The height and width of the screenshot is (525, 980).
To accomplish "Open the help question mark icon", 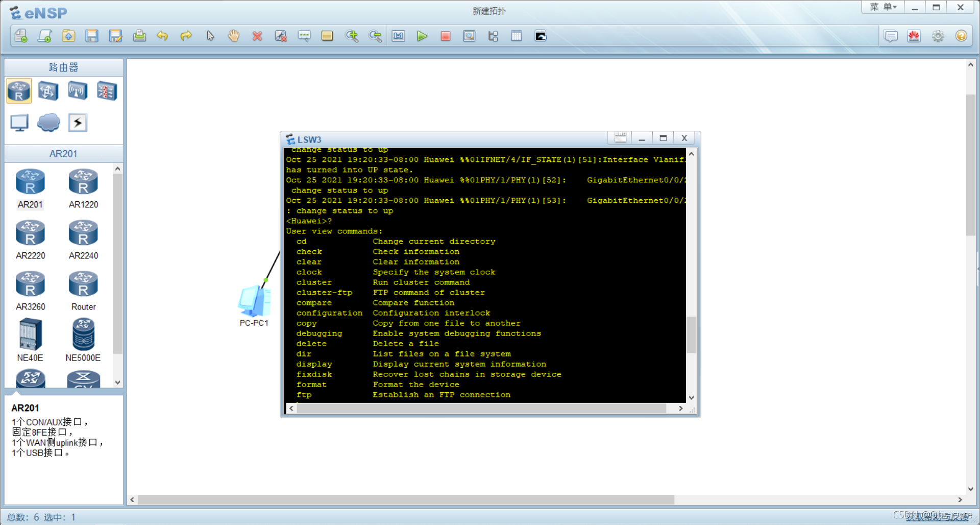I will [961, 36].
